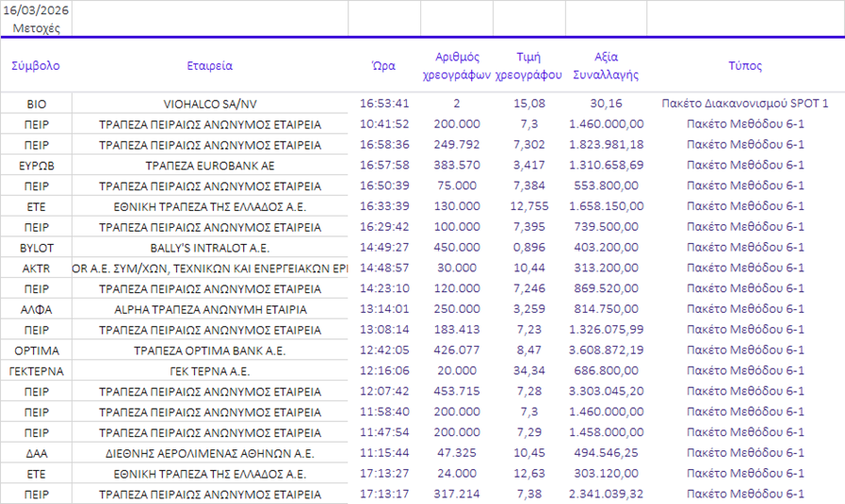
Task: Click the time cell 17:13:17
Action: coord(383,494)
